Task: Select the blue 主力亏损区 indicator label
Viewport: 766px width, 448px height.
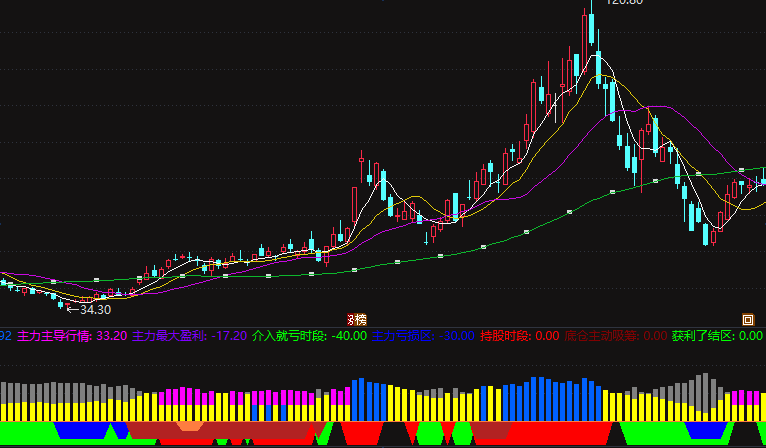Action: [x=403, y=336]
